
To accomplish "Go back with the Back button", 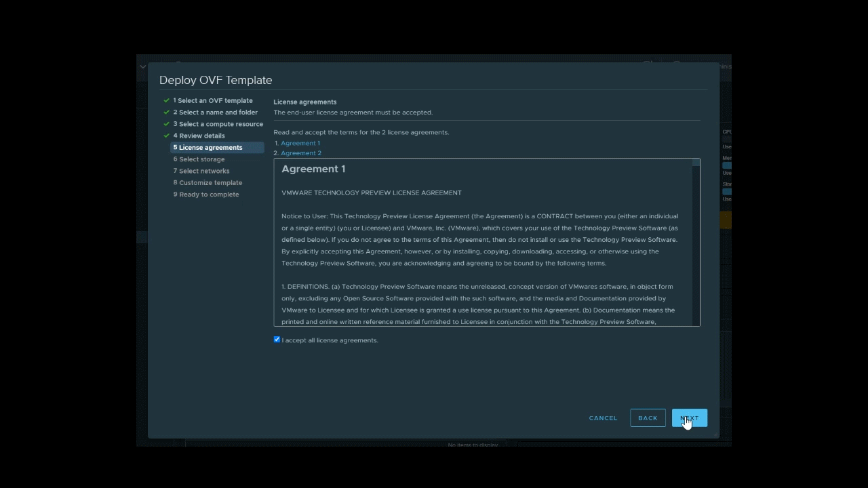I will (648, 418).
